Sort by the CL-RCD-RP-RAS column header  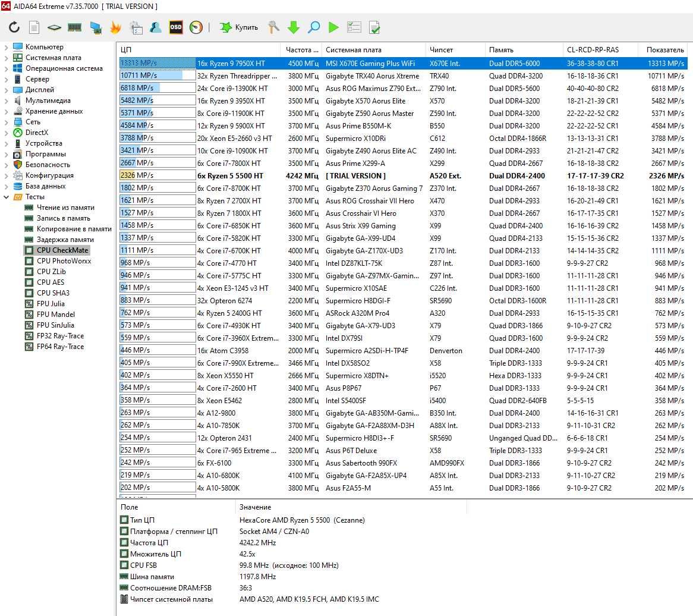[600, 49]
